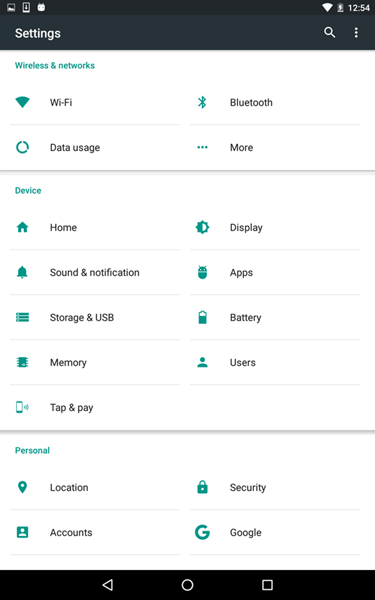Open Storage & USB settings
The image size is (375, 600).
click(95, 317)
